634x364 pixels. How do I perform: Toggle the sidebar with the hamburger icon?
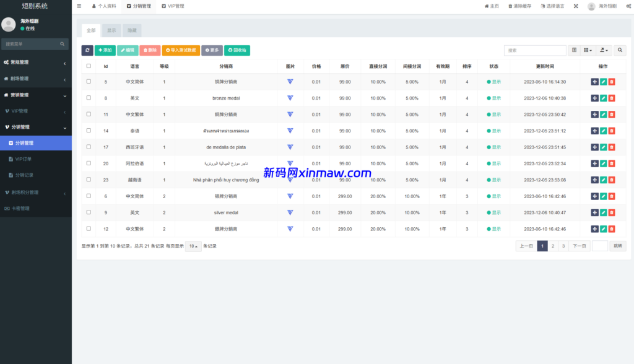[x=79, y=6]
